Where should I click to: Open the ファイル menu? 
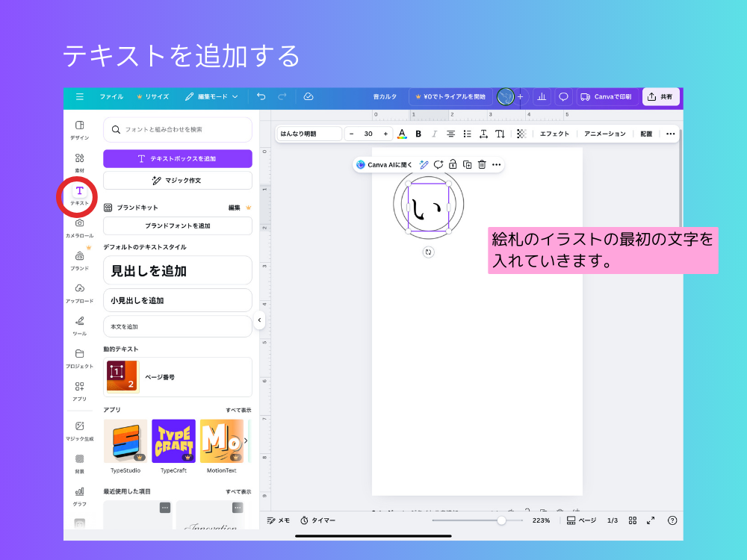111,96
